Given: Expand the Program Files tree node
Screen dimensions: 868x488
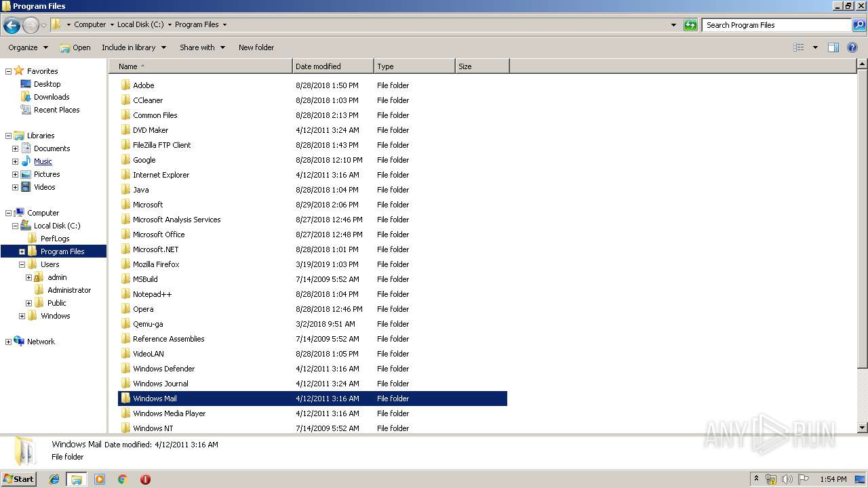Looking at the screenshot, I should [x=22, y=251].
